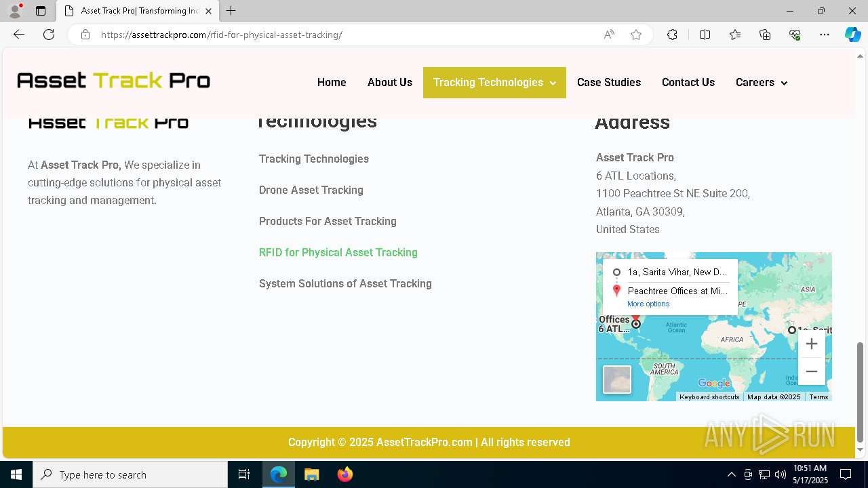The image size is (868, 488).
Task: Click the Windows search box
Action: click(130, 474)
